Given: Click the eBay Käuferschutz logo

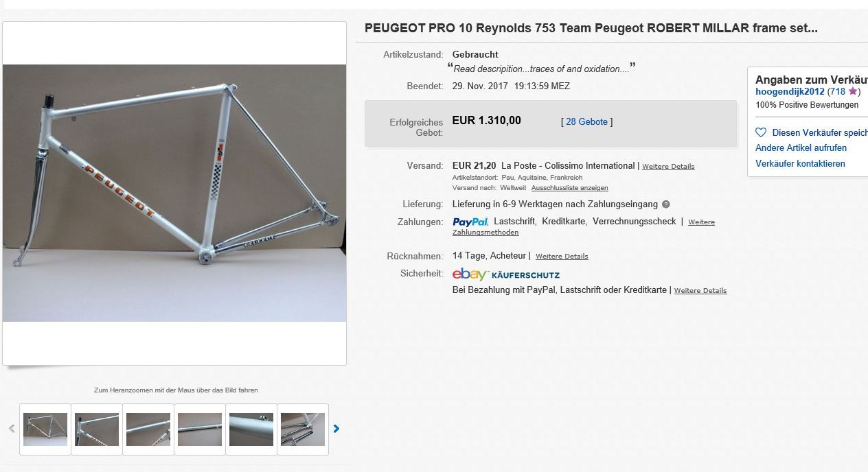Looking at the screenshot, I should pyautogui.click(x=506, y=274).
